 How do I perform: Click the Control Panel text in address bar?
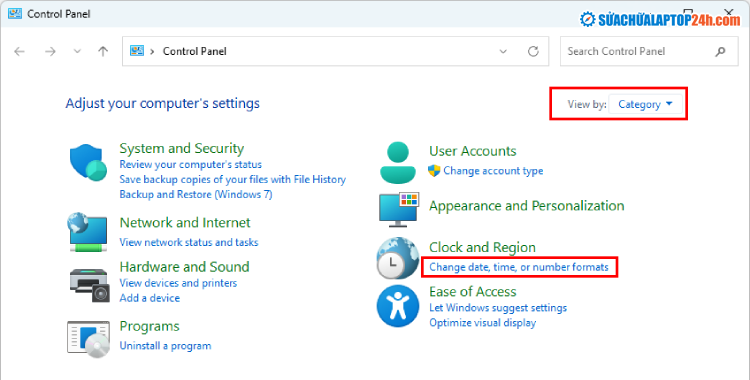coord(195,51)
